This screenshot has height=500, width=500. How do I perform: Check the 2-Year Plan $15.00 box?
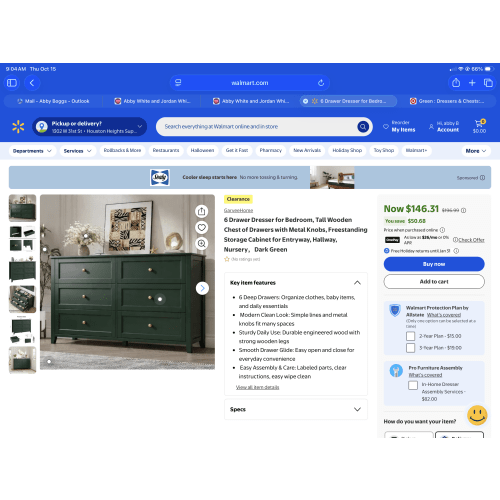[x=411, y=336]
